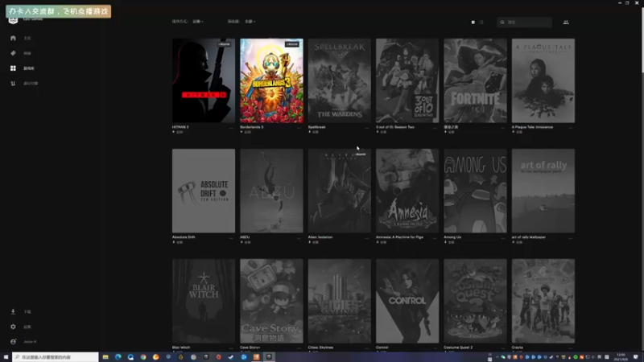Open Alien: Isolation game cover
644x362 pixels.
(340, 191)
